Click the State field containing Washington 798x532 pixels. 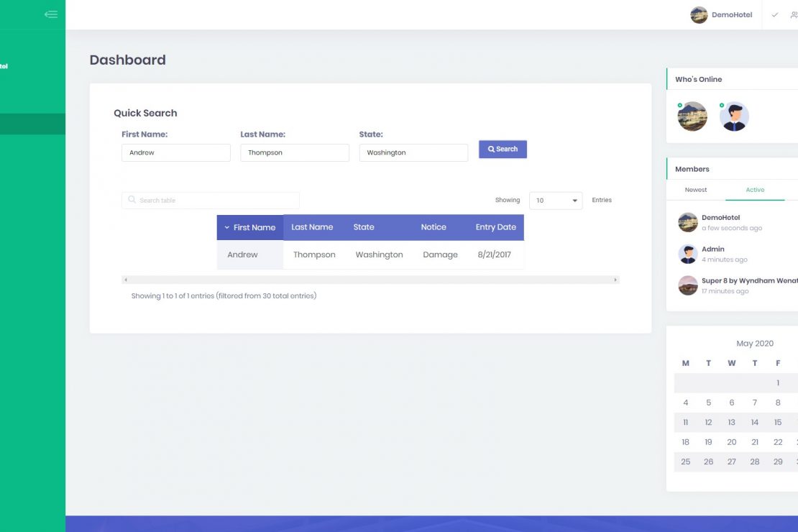[x=413, y=152]
